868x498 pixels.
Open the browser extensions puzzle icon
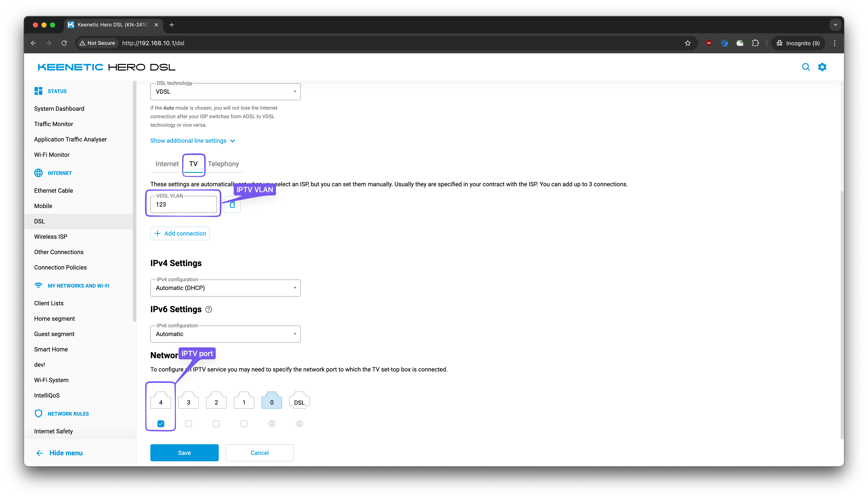755,43
